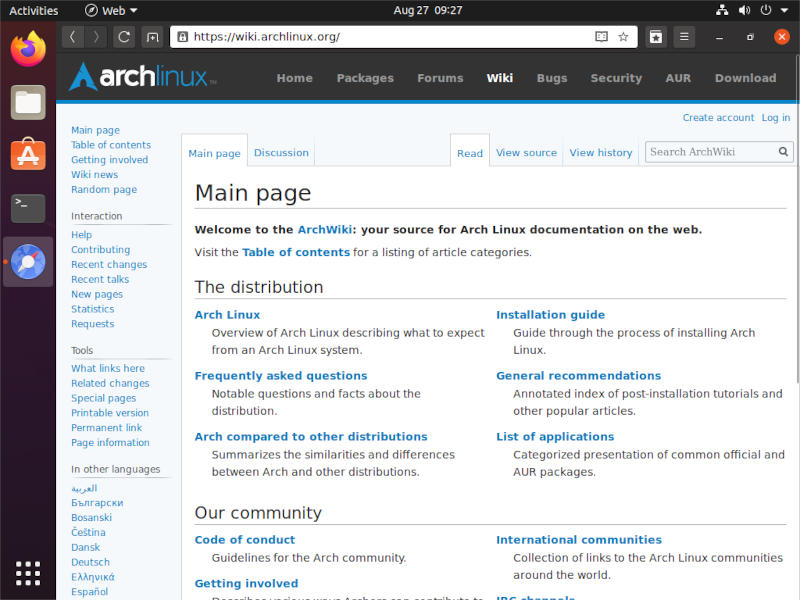Open the system status menu chevron
This screenshot has width=800, height=600.
click(x=783, y=10)
